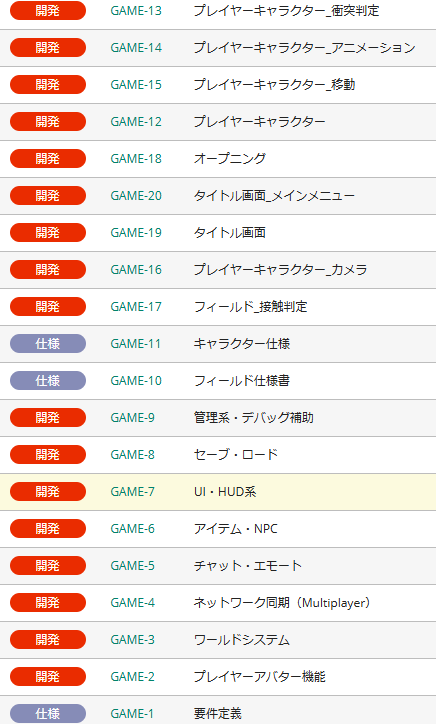
Task: Open issue link GAME-14
Action: [x=136, y=48]
